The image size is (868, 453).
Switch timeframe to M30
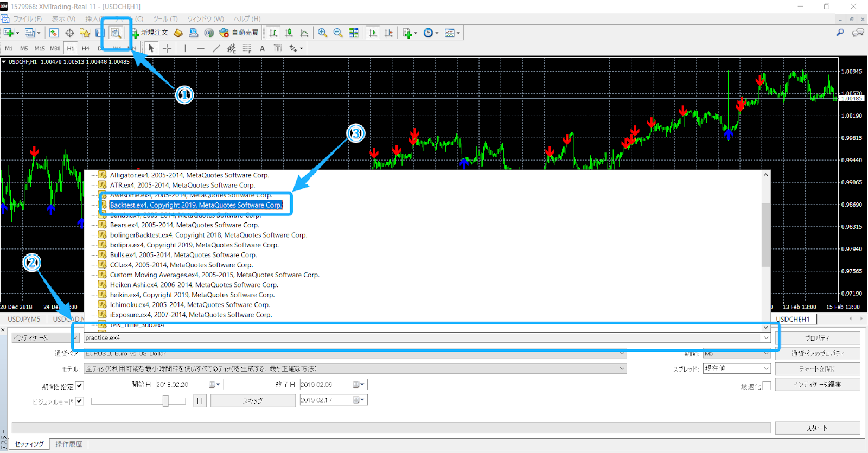pyautogui.click(x=55, y=48)
